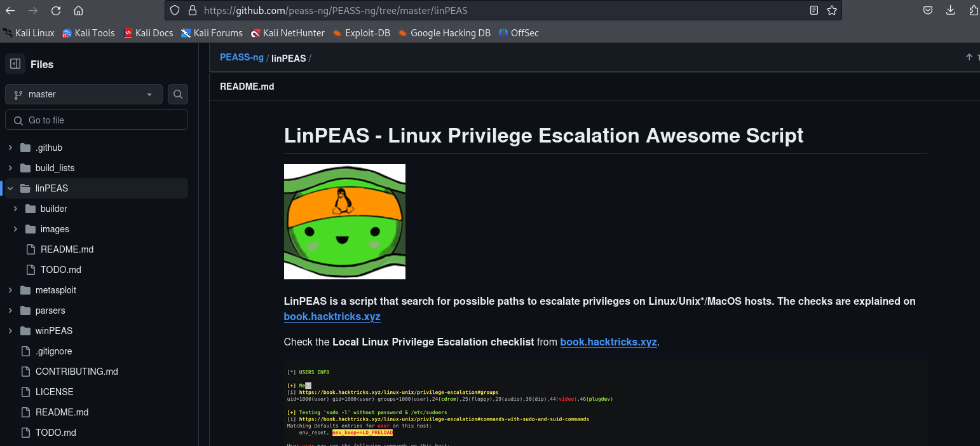Expand the build_lists folder chevron
The height and width of the screenshot is (446, 980).
point(10,168)
